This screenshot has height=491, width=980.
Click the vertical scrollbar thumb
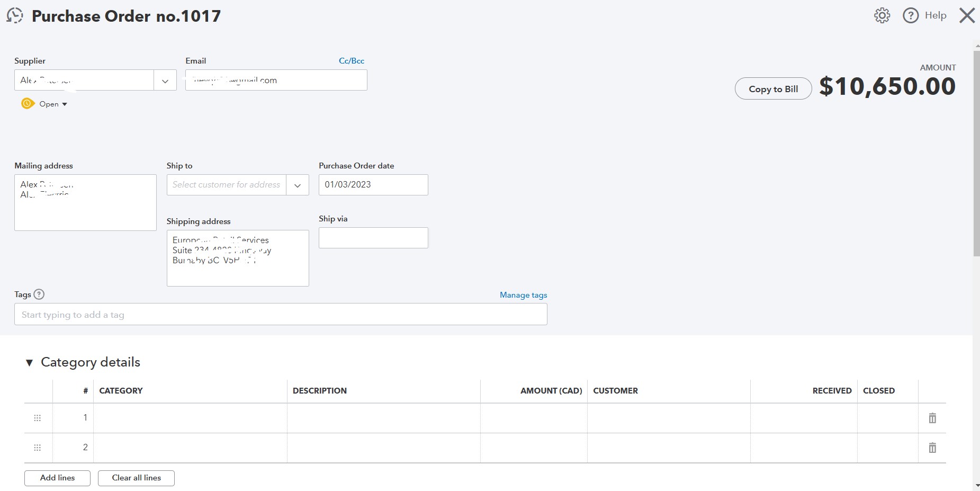[x=976, y=154]
